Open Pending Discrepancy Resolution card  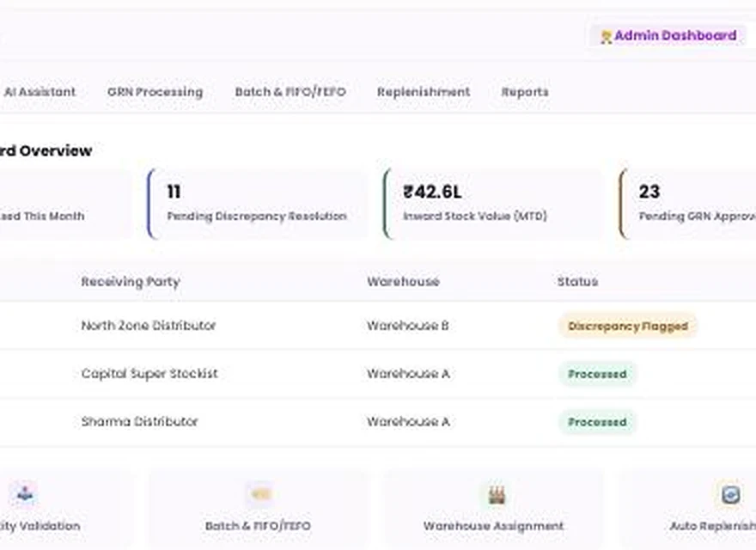tap(257, 204)
